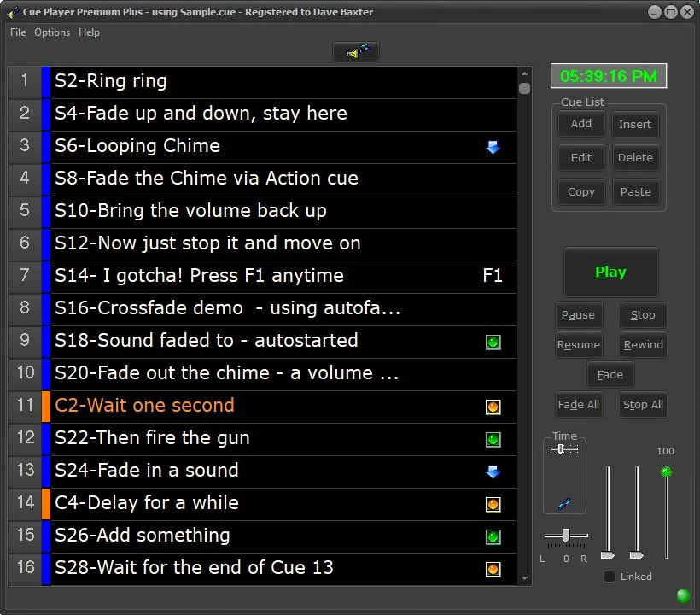Click the Edit button in the Cue List panel
The height and width of the screenshot is (615, 700).
pyautogui.click(x=580, y=157)
